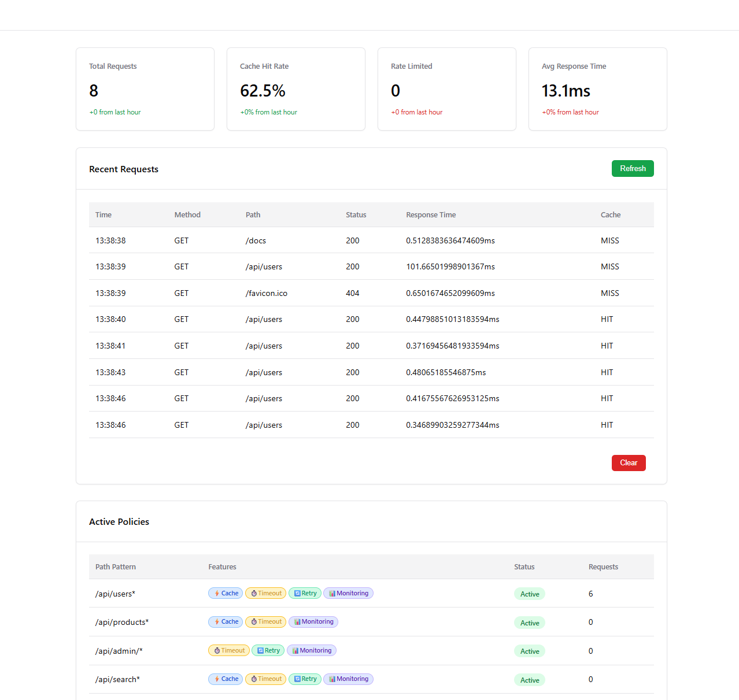Click the 13:38:38 time cell
This screenshot has width=739, height=700.
pos(110,240)
